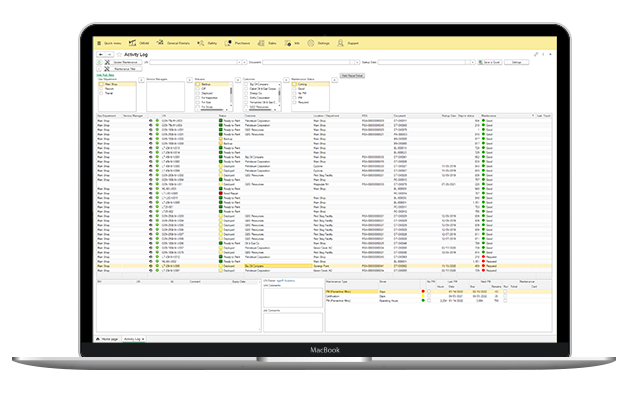Viewport: 633px width, 411px height.
Task: Select the highlighted yellow row in activity table
Action: click(300, 268)
